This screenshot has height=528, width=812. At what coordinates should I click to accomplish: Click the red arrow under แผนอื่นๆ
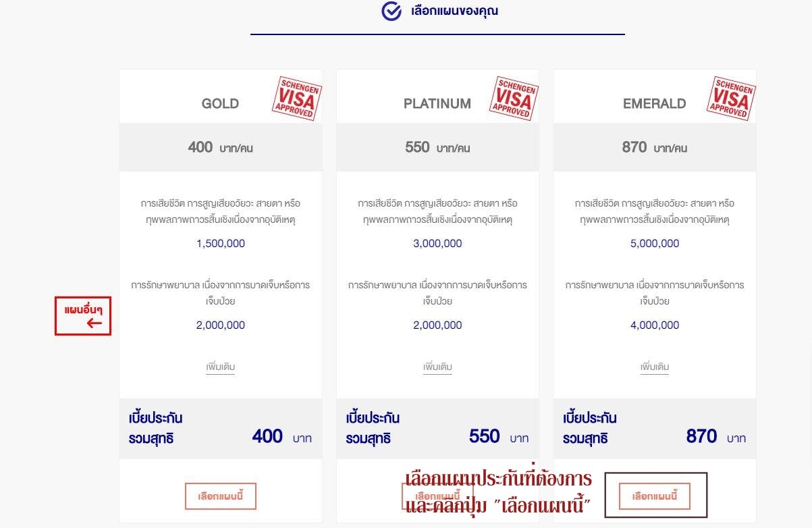(94, 323)
